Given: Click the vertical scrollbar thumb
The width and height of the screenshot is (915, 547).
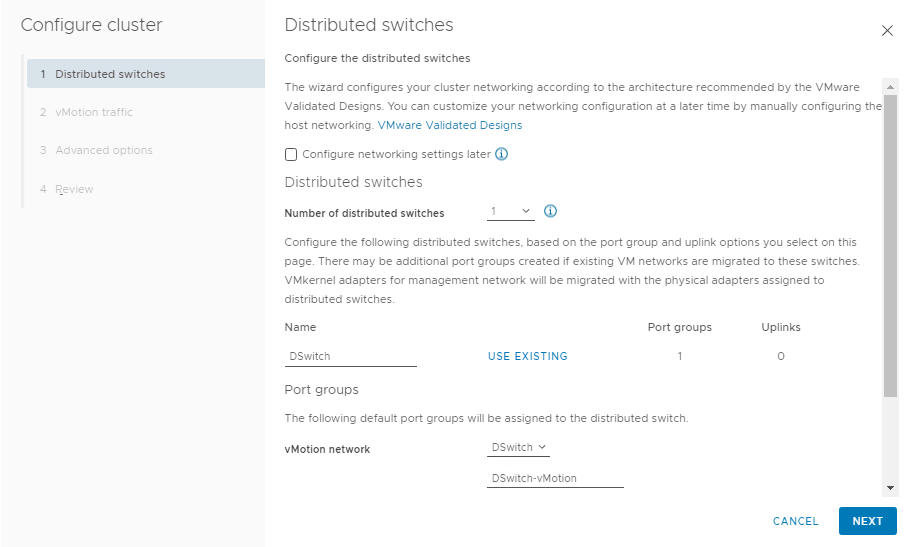Looking at the screenshot, I should click(890, 245).
